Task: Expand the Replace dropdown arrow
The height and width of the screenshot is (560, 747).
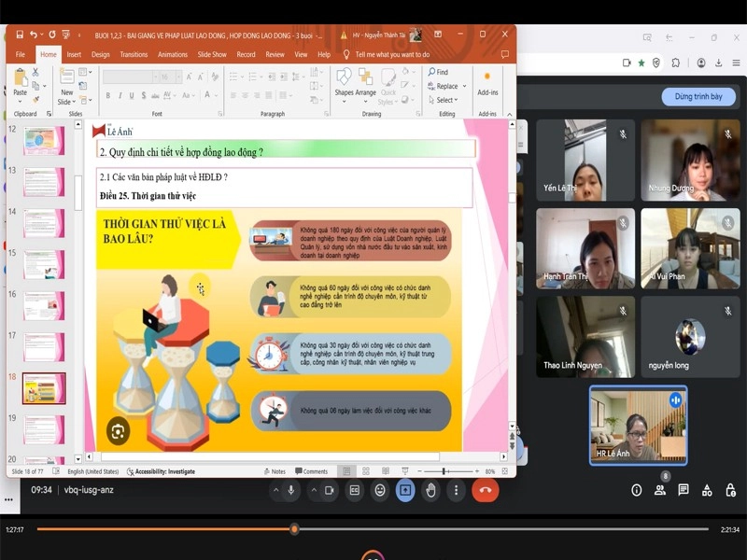Action: [463, 87]
